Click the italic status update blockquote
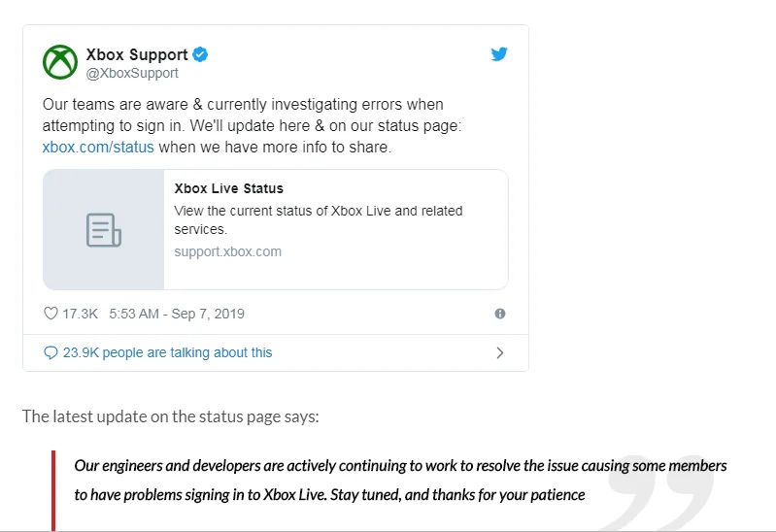 tap(400, 480)
